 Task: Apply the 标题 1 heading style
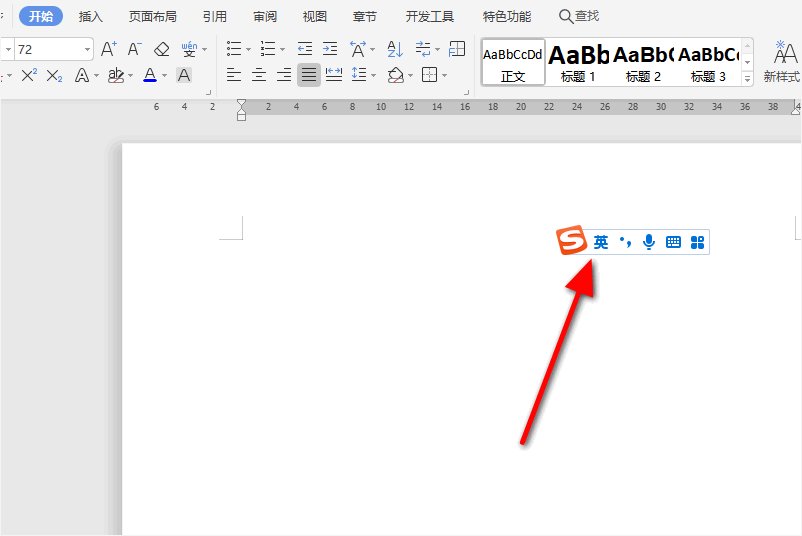(x=578, y=62)
